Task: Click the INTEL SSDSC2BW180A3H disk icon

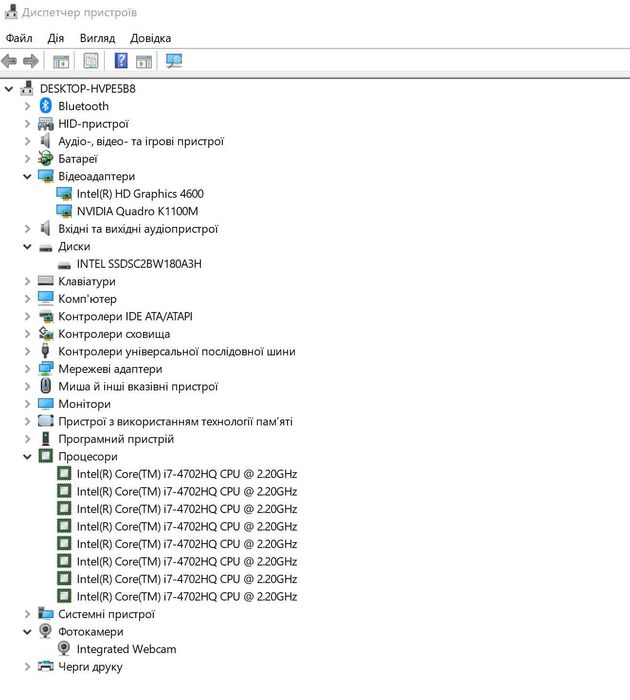Action: coord(64,265)
